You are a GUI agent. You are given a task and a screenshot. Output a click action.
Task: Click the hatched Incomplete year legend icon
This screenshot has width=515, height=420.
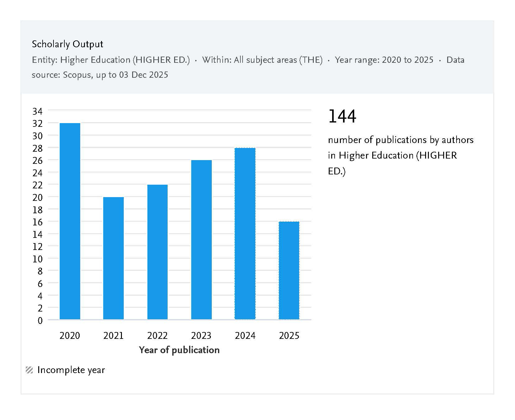coord(29,370)
